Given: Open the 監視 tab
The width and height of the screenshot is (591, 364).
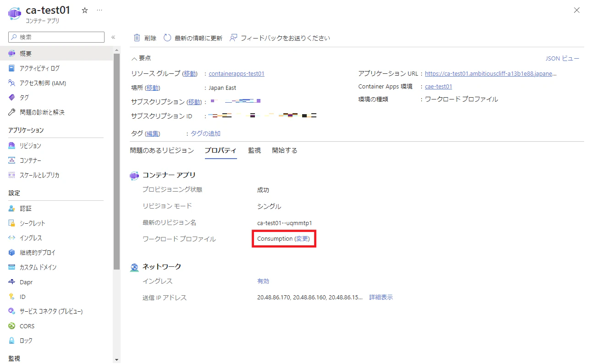Looking at the screenshot, I should 254,150.
